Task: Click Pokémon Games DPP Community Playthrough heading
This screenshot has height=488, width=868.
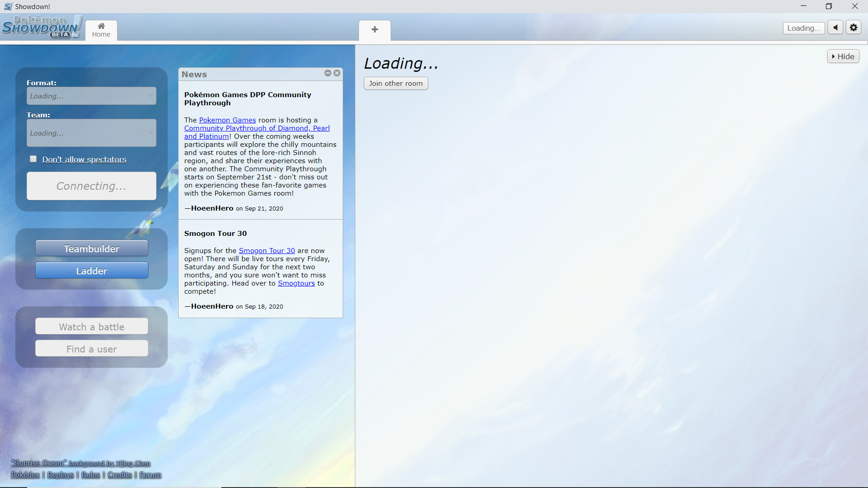Action: pos(247,99)
